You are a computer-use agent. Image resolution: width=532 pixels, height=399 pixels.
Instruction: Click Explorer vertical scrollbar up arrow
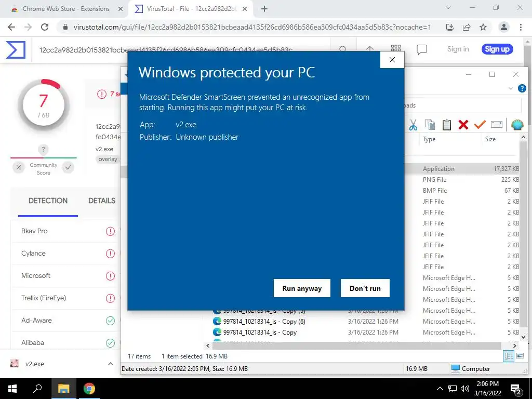(x=523, y=137)
